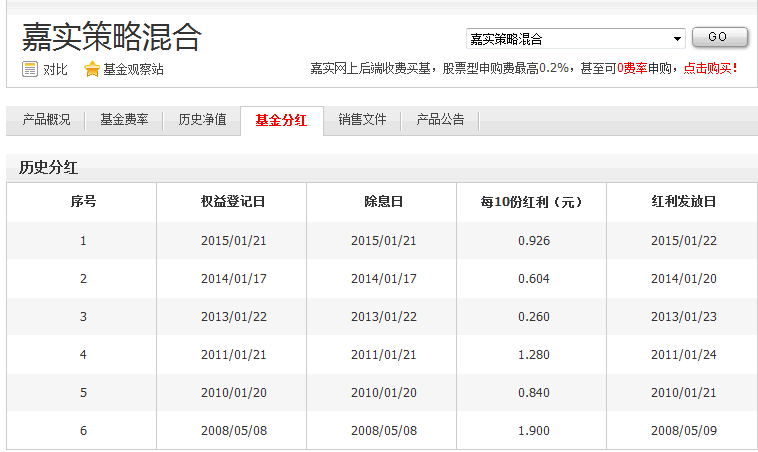Select the dividend value 0.840
Image resolution: width=758 pixels, height=452 pixels.
(534, 393)
